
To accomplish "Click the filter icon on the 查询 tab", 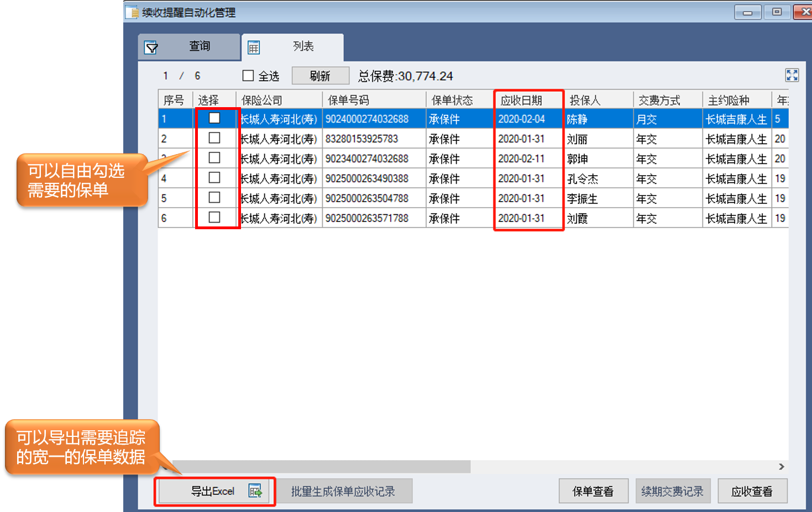I will [151, 47].
